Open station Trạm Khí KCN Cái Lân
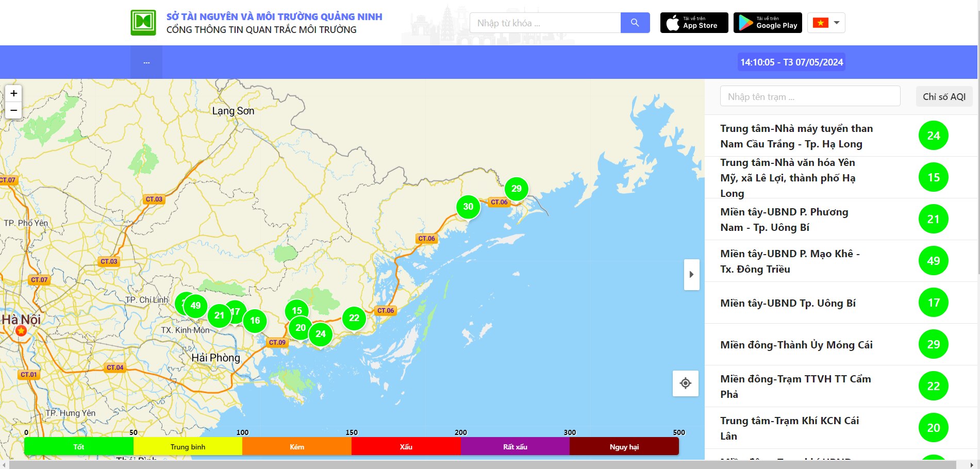Screen dimensions: 980x469 point(789,428)
